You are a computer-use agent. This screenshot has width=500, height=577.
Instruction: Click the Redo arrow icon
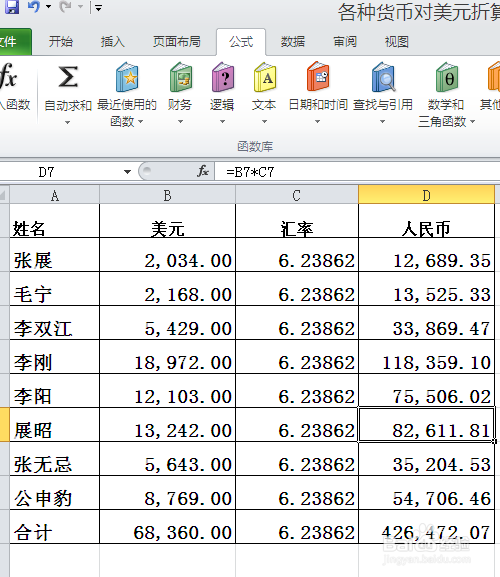coord(66,7)
